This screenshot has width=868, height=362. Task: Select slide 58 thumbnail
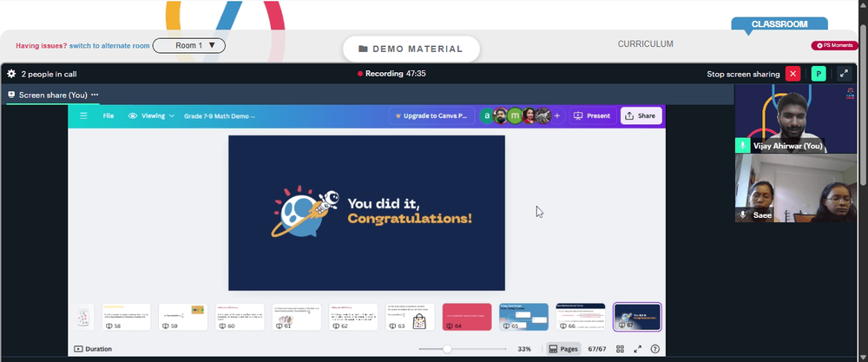(x=126, y=317)
